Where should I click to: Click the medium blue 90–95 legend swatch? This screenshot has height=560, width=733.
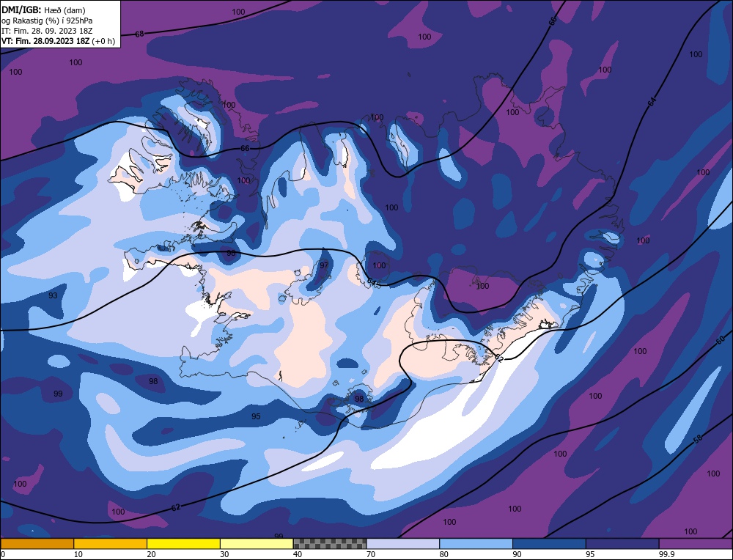[549, 543]
